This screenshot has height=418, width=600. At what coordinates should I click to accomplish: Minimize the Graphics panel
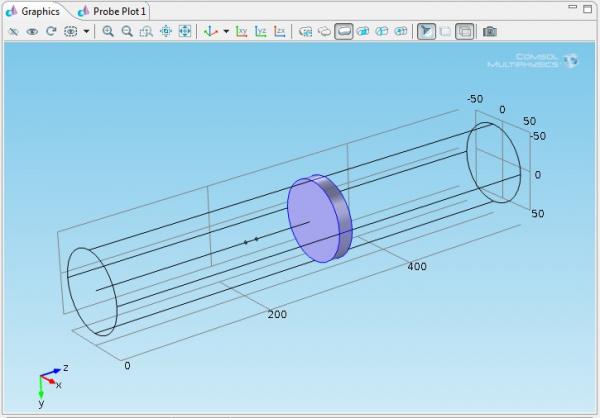pyautogui.click(x=572, y=7)
